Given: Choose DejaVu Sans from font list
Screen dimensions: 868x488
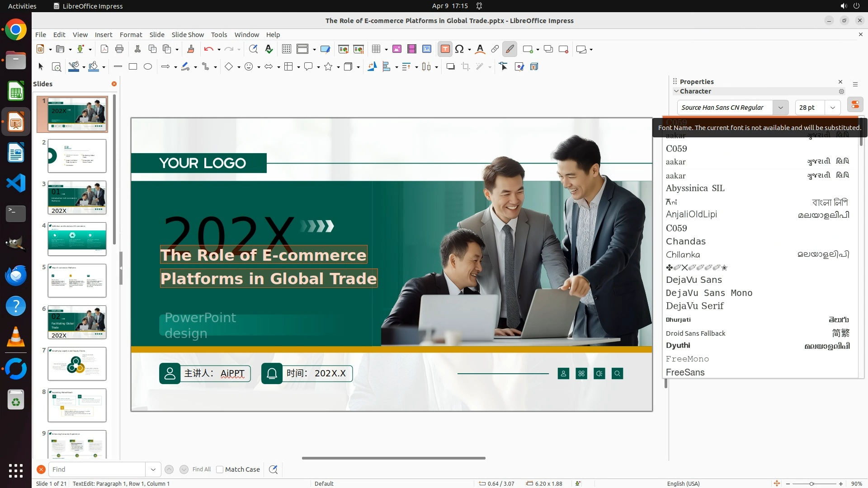Looking at the screenshot, I should (693, 280).
